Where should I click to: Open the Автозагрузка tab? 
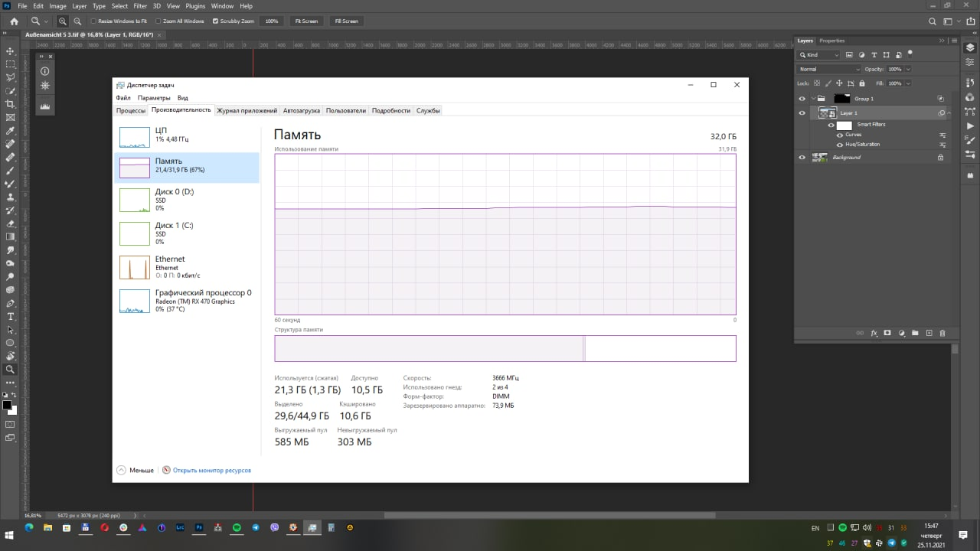pyautogui.click(x=301, y=110)
